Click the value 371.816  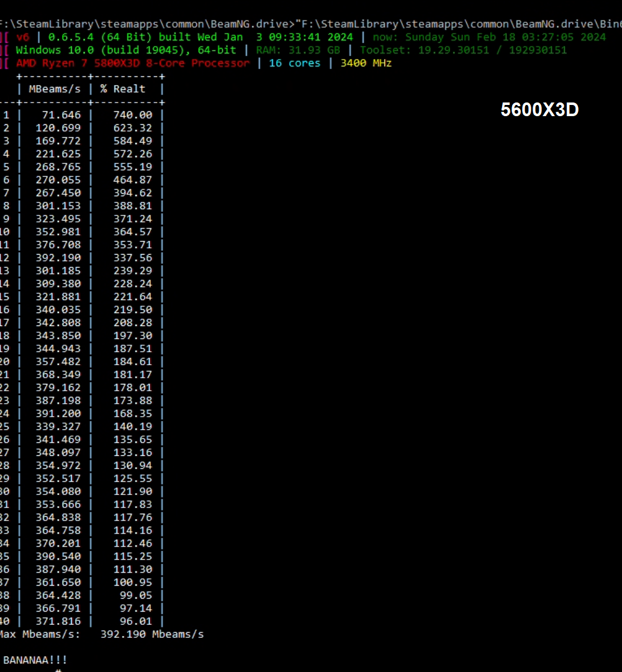58,621
